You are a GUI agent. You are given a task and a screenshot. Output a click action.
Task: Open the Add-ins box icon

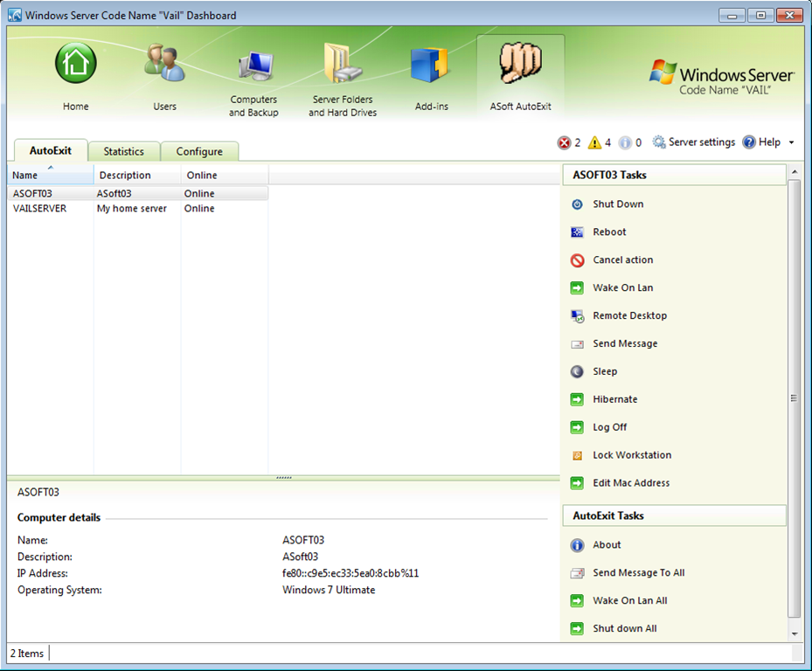pos(429,66)
